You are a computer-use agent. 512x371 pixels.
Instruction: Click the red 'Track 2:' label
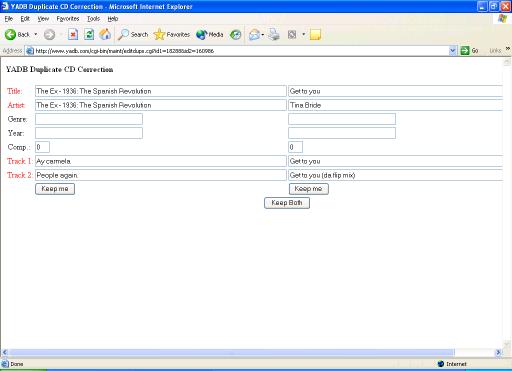point(20,175)
